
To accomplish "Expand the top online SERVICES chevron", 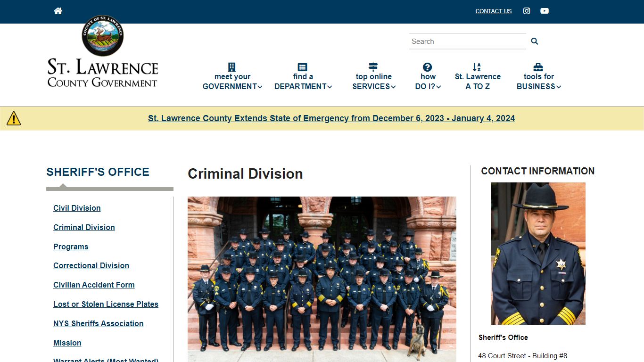I will 393,87.
